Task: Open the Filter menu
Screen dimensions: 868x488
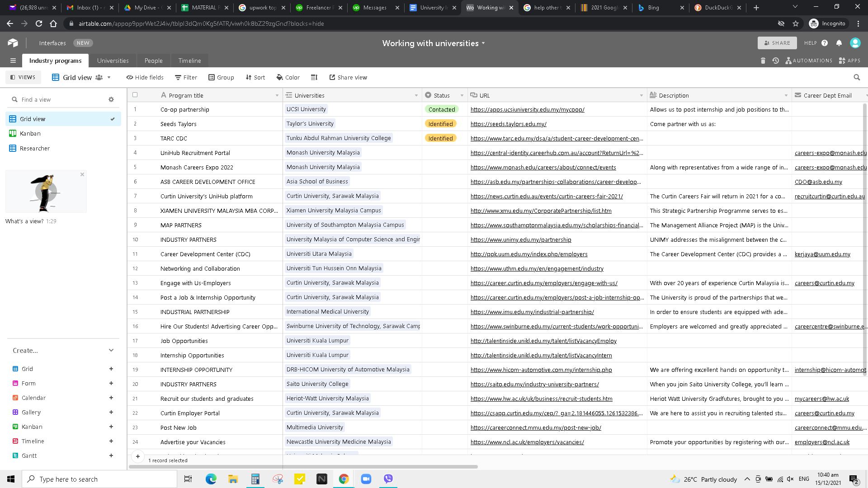Action: [x=186, y=77]
